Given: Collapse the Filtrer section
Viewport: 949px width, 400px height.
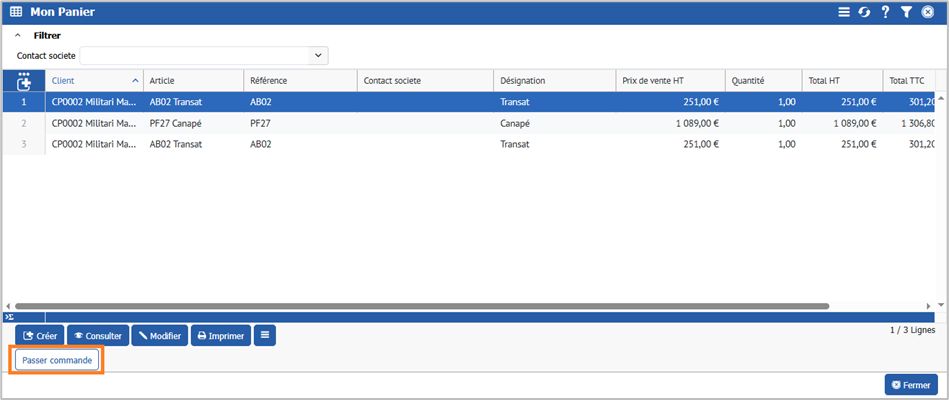Looking at the screenshot, I should (18, 35).
